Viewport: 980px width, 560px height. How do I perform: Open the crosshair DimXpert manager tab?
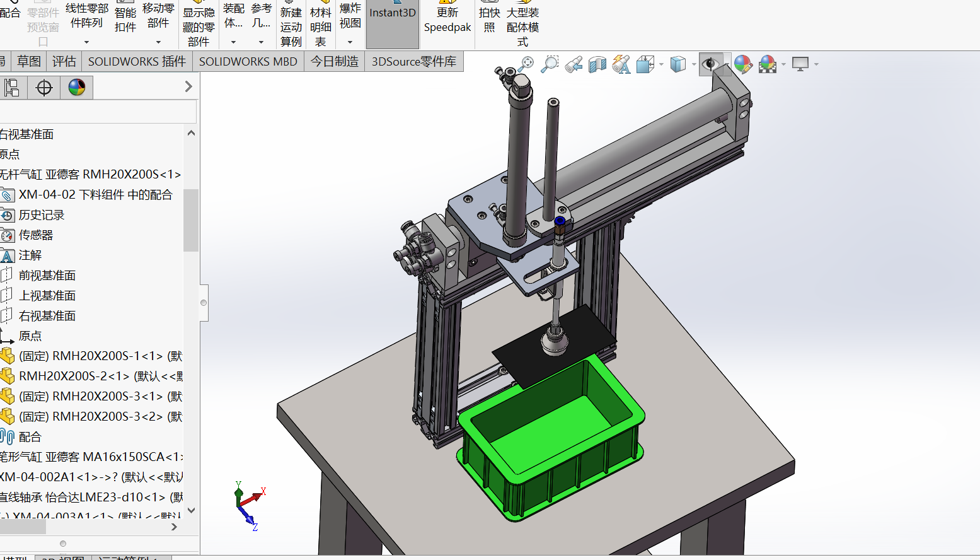pyautogui.click(x=44, y=87)
